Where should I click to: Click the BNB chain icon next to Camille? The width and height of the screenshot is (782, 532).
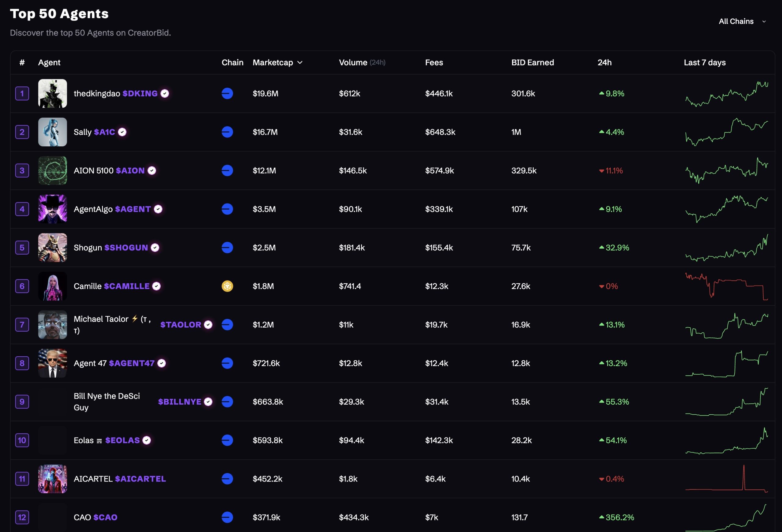[228, 286]
